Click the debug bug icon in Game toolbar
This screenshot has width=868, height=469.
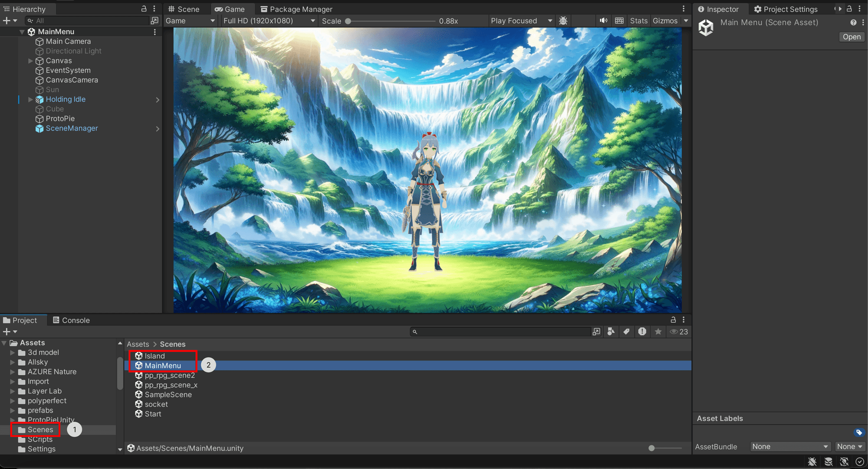click(563, 20)
